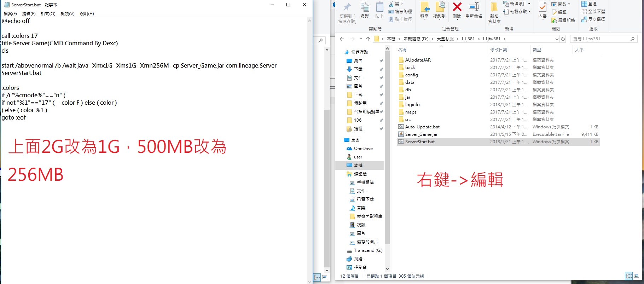Switch to large icons view in status bar
644x284 pixels.
click(637, 276)
